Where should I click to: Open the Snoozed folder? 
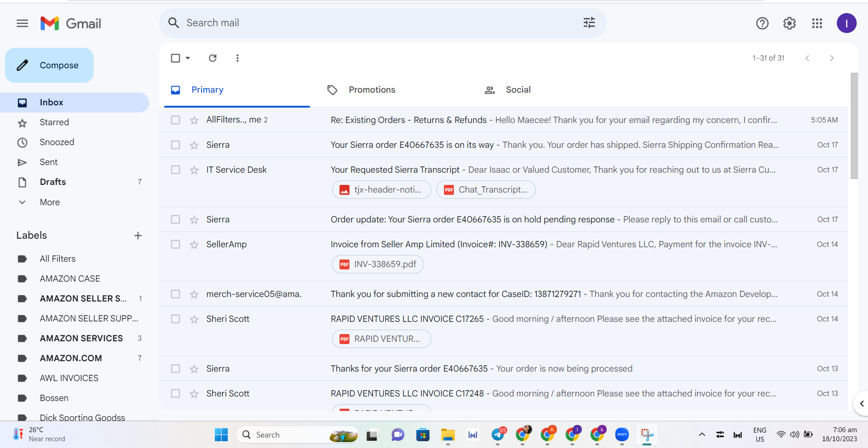point(75,142)
